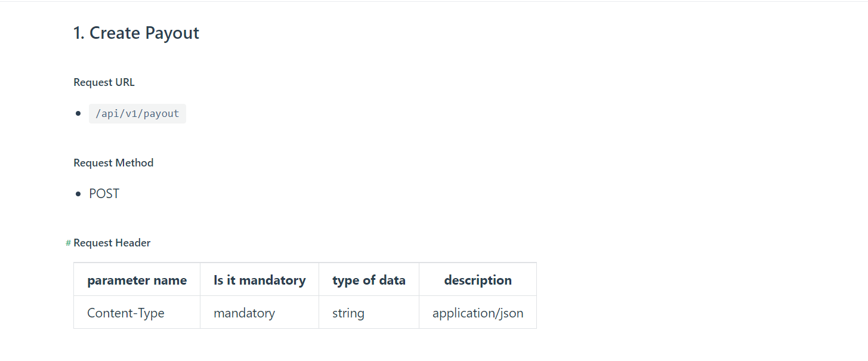Click the 'mandatory' cell in the table

tap(244, 313)
